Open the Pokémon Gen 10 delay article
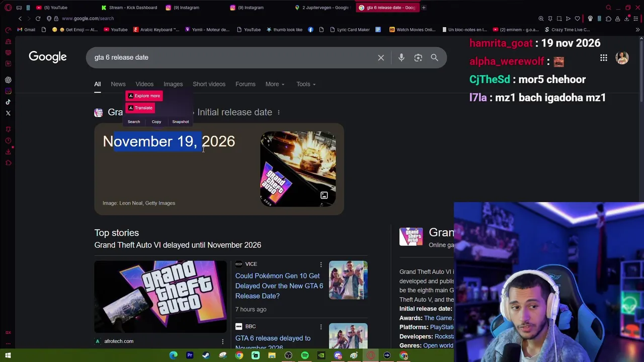The height and width of the screenshot is (362, 644). click(279, 286)
